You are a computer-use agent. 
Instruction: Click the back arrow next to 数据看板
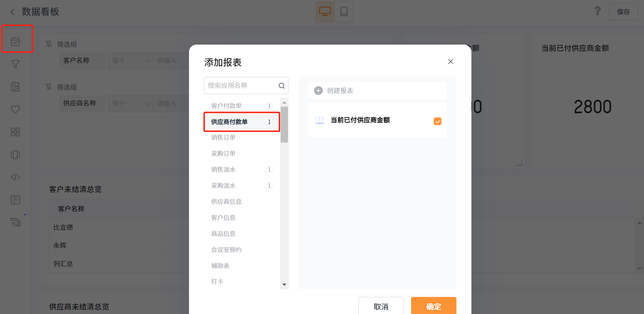(13, 12)
